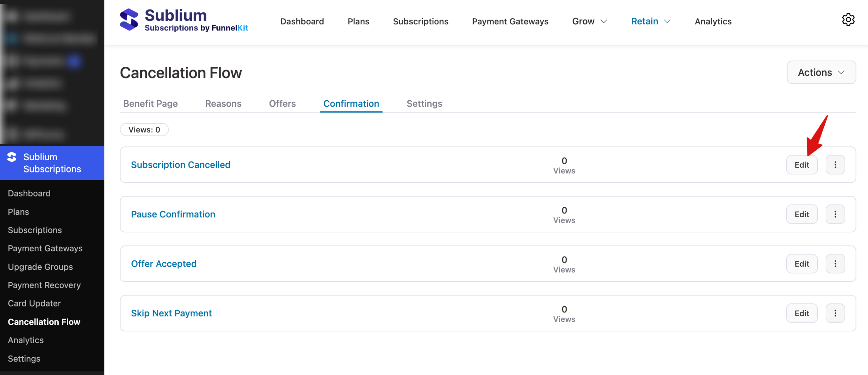Open the Benefit Page tab

pyautogui.click(x=150, y=104)
